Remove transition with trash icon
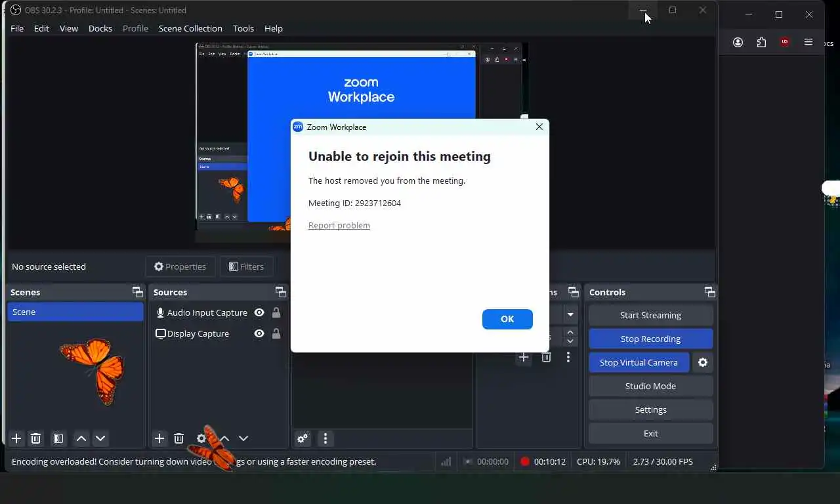 tap(546, 358)
